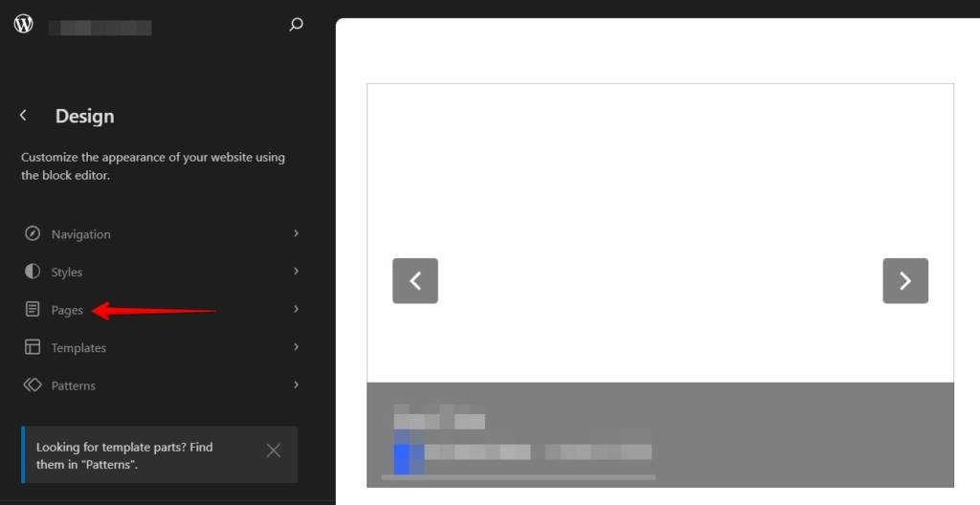Click the WordPress logo icon
Image resolution: width=980 pixels, height=505 pixels.
(x=23, y=25)
